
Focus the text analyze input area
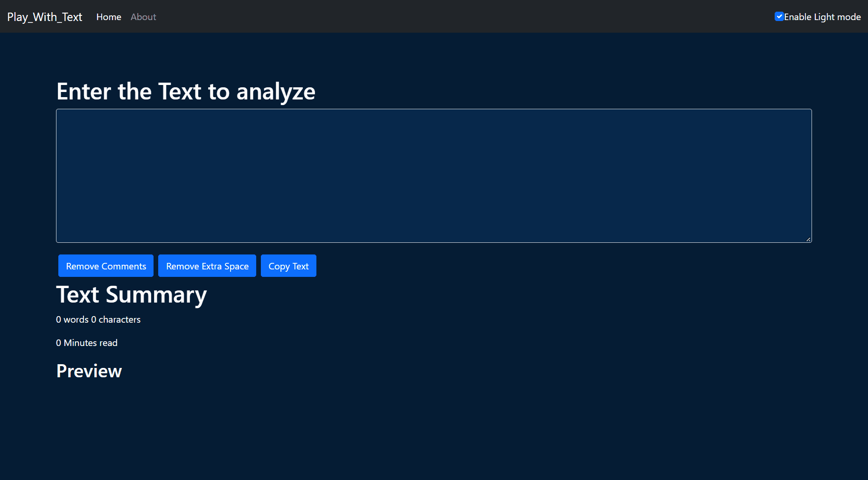[x=434, y=176]
